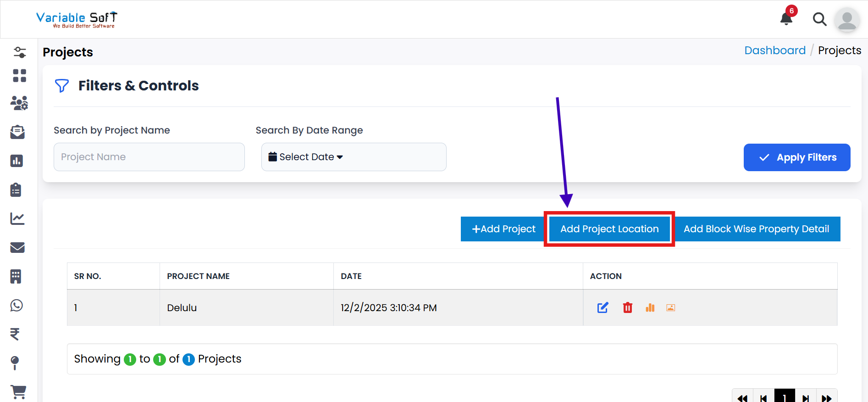Viewport: 868px width, 402px height.
Task: Click Projects breadcrumb text
Action: [840, 50]
